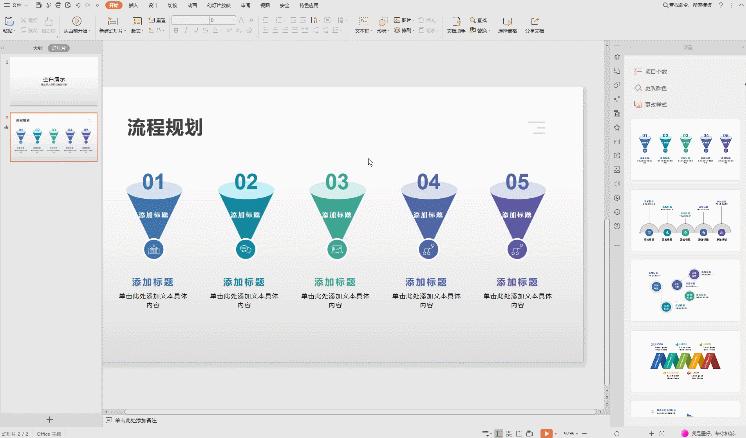
Task: Click the 流程规划 slide title
Action: pyautogui.click(x=165, y=127)
